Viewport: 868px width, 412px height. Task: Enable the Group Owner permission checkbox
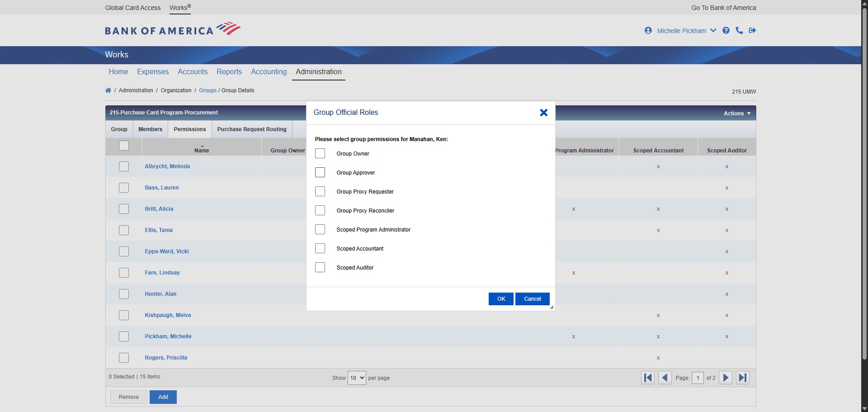pyautogui.click(x=321, y=153)
